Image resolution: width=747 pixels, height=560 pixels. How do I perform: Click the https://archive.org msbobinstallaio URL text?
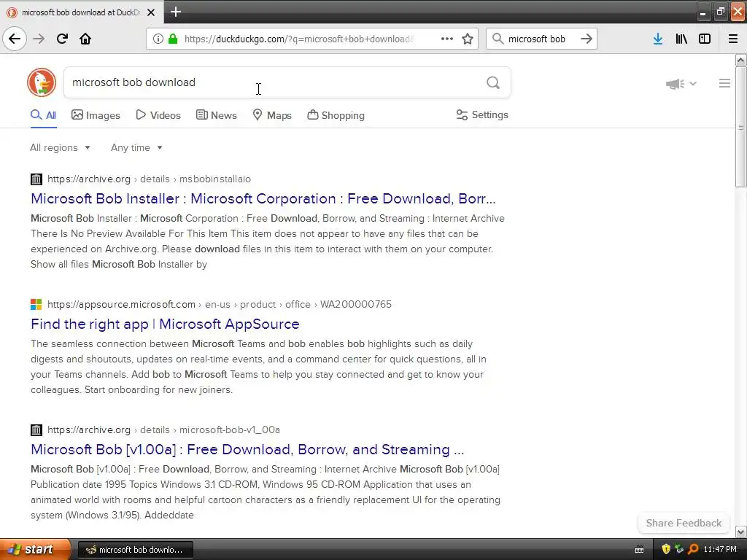(149, 179)
